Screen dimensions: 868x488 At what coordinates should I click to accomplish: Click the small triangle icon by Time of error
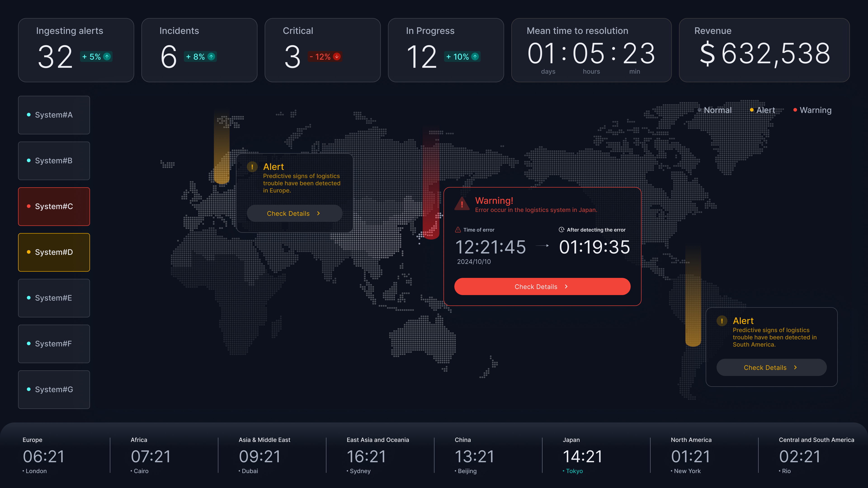[x=458, y=230]
